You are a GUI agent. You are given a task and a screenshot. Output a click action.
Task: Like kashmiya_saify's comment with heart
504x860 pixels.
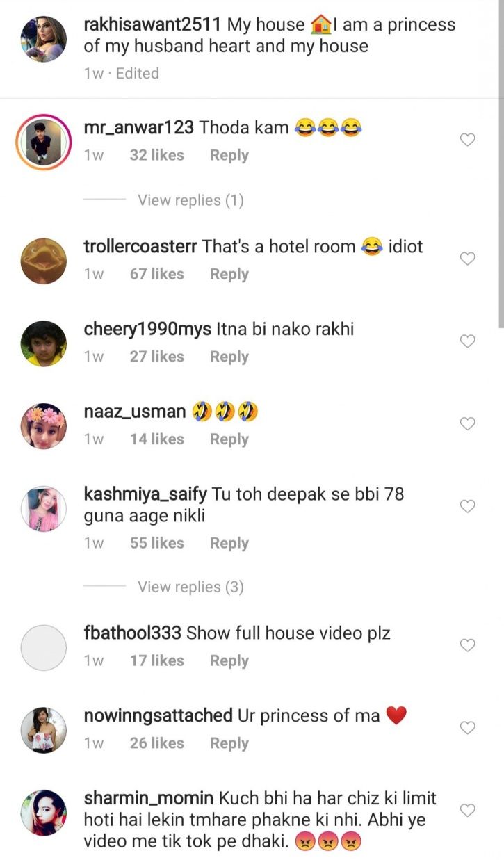[468, 506]
